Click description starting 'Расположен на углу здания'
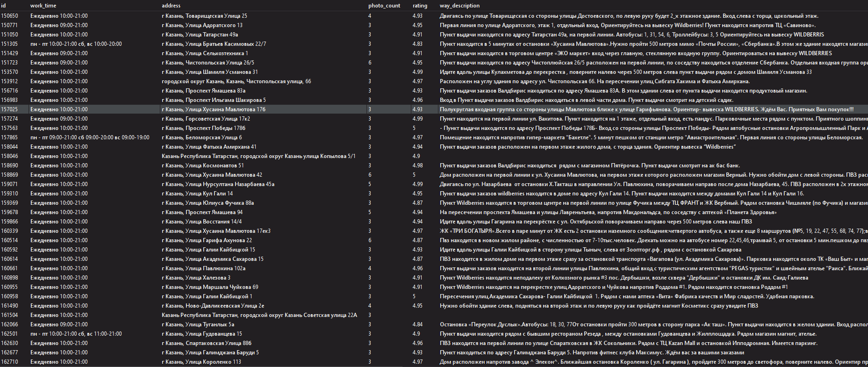 595,81
